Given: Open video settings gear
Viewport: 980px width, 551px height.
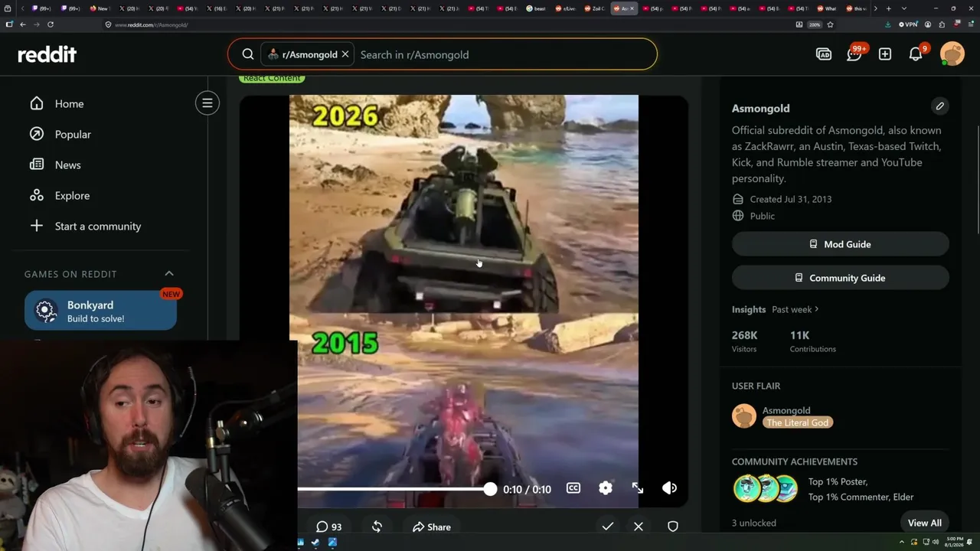Looking at the screenshot, I should [606, 488].
